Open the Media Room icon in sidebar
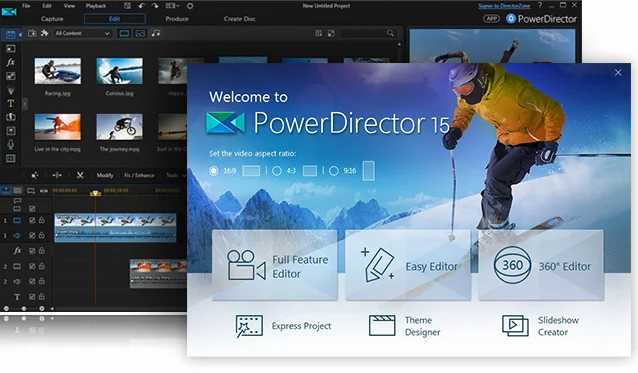Screen dimensions: 638x373 click(11, 34)
